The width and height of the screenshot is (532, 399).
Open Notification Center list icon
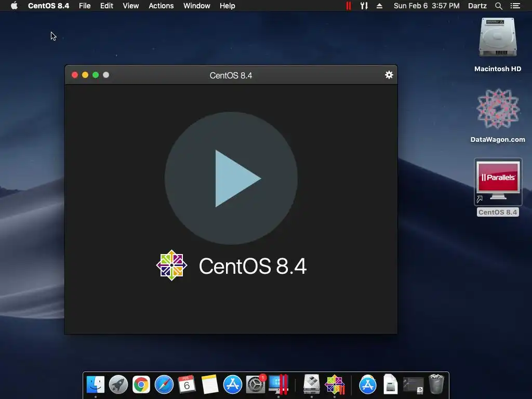(515, 6)
